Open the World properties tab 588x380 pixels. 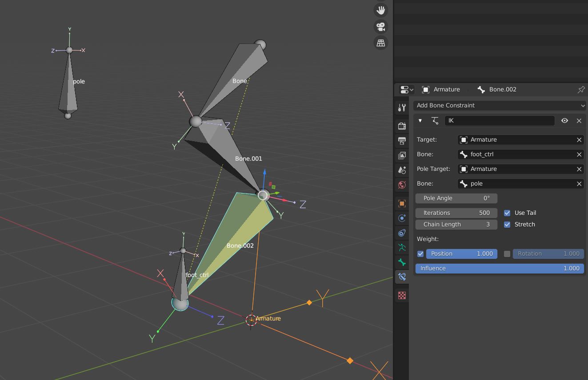pos(402,185)
